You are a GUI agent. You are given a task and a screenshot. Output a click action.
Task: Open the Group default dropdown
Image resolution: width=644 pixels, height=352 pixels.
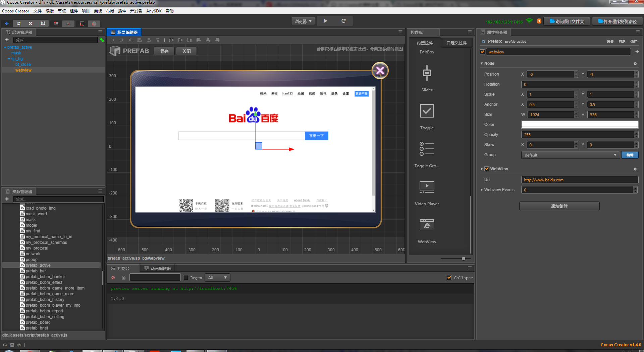click(570, 155)
